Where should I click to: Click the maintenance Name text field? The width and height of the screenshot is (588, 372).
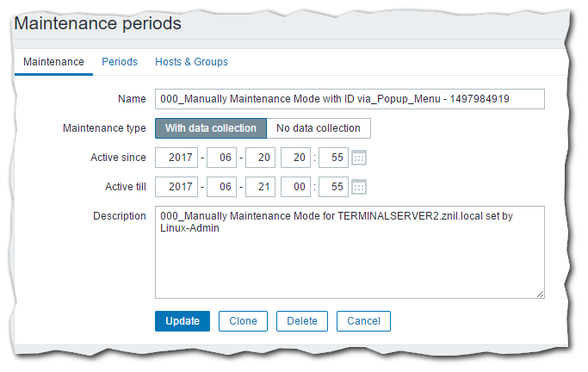[x=350, y=99]
